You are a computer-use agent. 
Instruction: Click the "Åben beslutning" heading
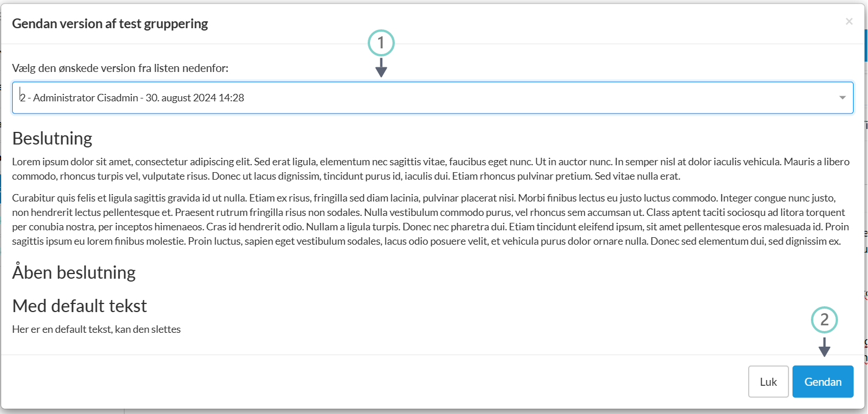(74, 272)
